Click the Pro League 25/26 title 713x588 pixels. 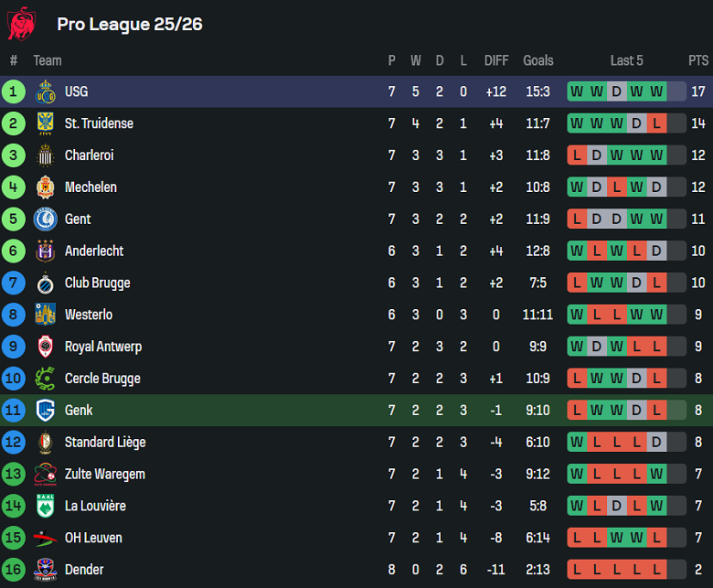click(x=130, y=24)
